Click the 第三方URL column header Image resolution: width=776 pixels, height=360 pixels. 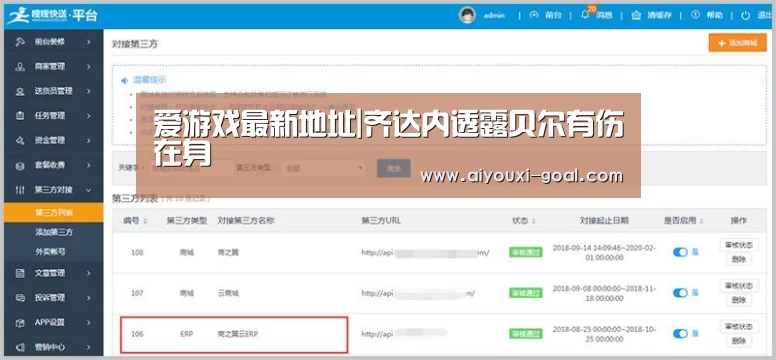pos(381,221)
